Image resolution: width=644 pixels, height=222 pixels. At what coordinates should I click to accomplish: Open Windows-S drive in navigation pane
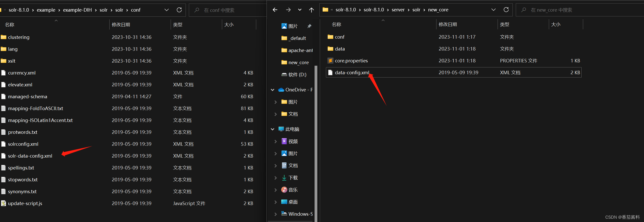point(297,214)
